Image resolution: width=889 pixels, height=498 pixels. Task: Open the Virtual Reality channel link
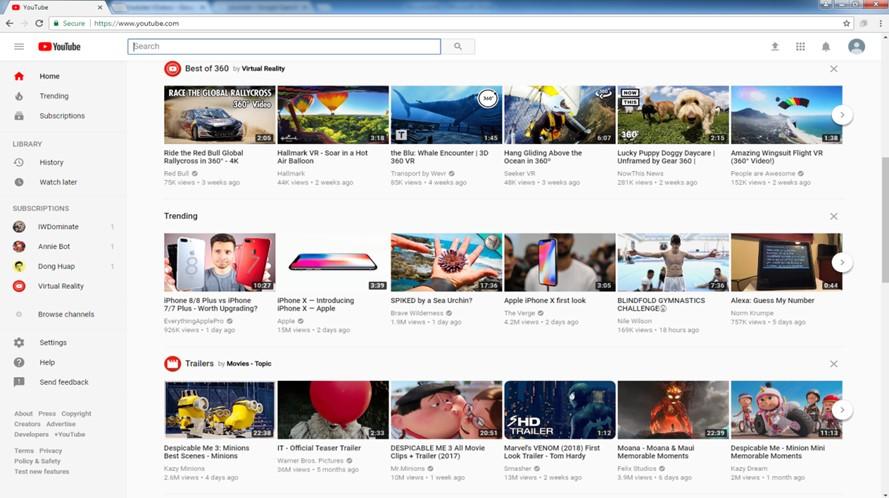263,69
